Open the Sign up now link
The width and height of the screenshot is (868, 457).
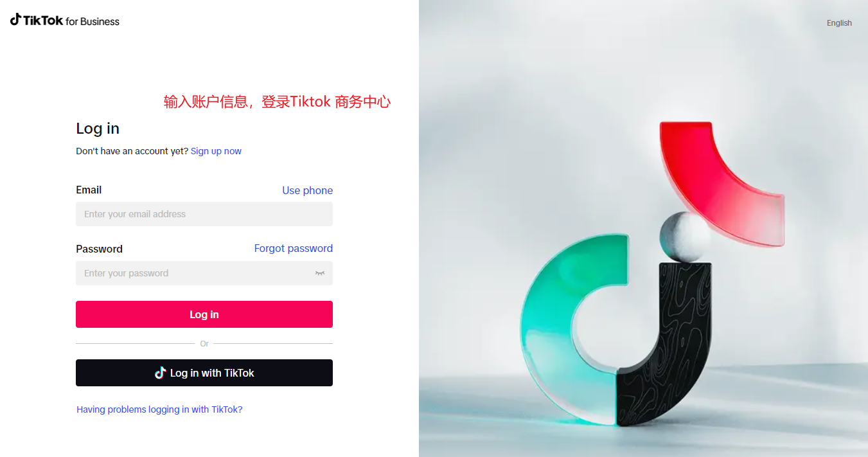click(x=216, y=151)
